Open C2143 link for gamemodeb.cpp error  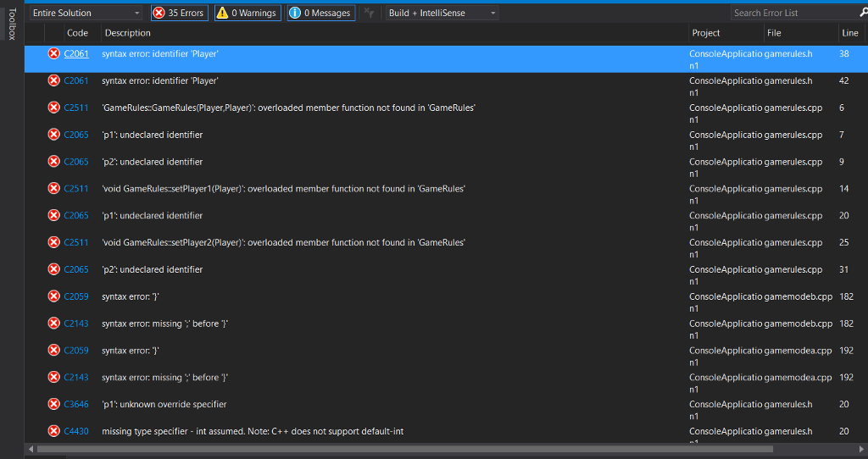pyautogui.click(x=76, y=324)
